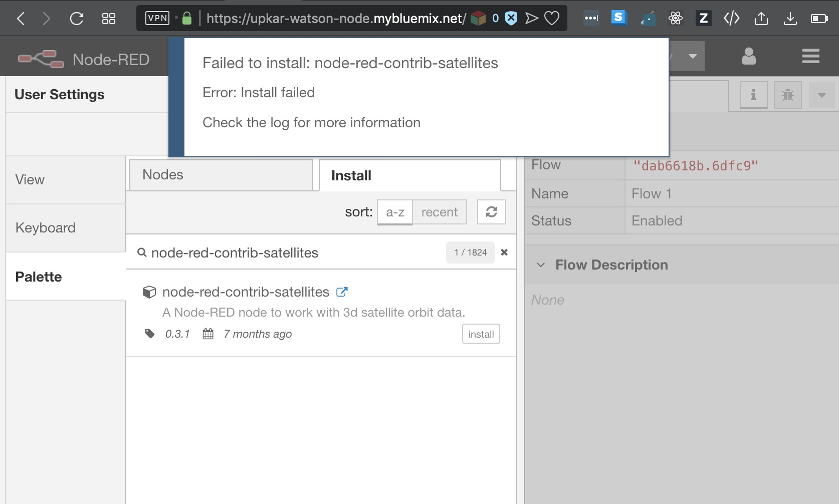Open the browser tab grid view
Screen dimensions: 839x504
pos(108,19)
